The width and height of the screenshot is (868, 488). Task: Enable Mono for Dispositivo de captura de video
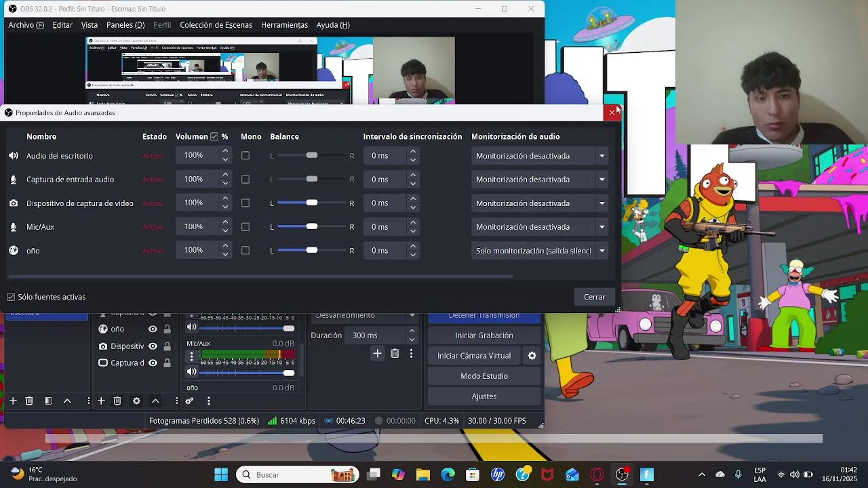[245, 203]
